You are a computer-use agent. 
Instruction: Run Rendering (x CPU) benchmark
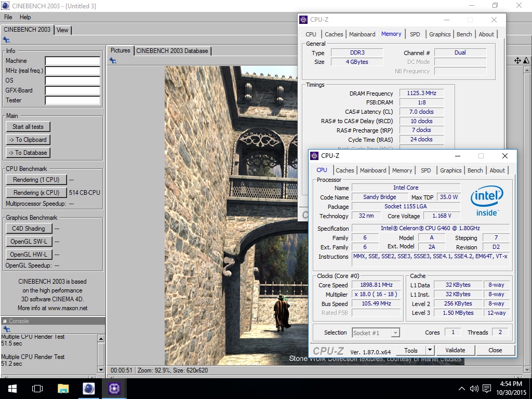(x=36, y=192)
